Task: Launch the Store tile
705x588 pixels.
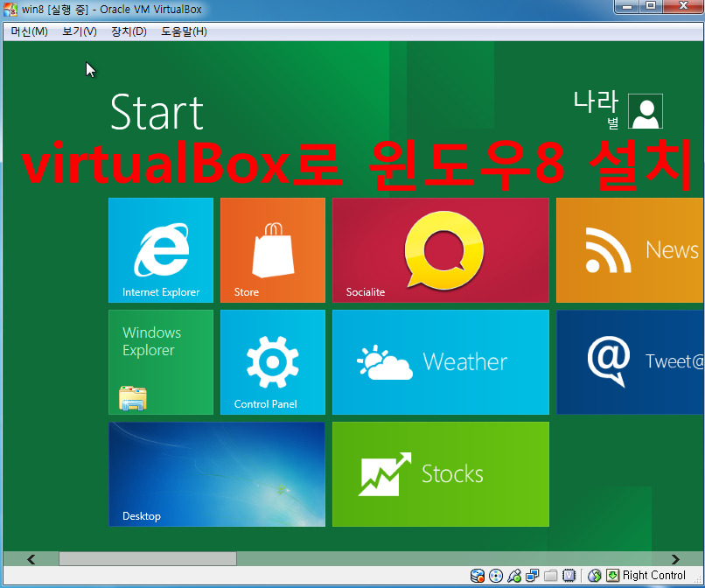Action: point(272,250)
